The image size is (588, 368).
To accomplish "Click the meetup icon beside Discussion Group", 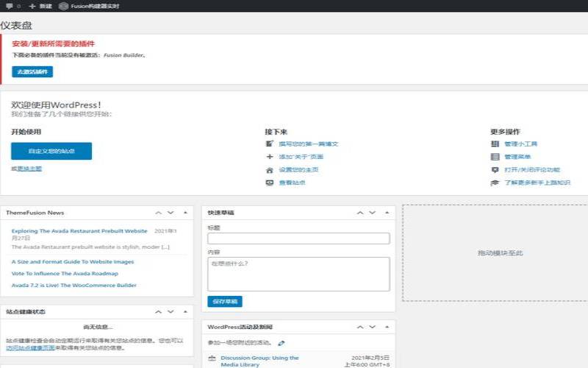I will (212, 358).
